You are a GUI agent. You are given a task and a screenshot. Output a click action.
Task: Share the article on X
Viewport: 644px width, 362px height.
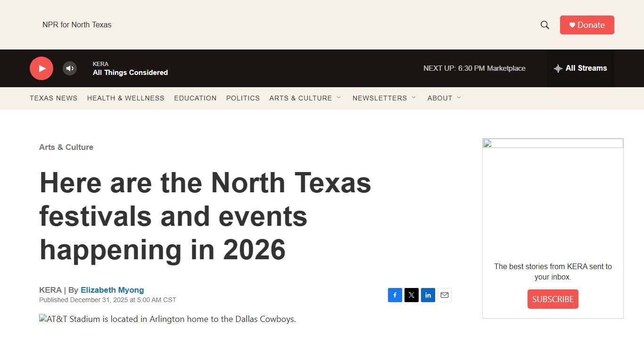[412, 295]
